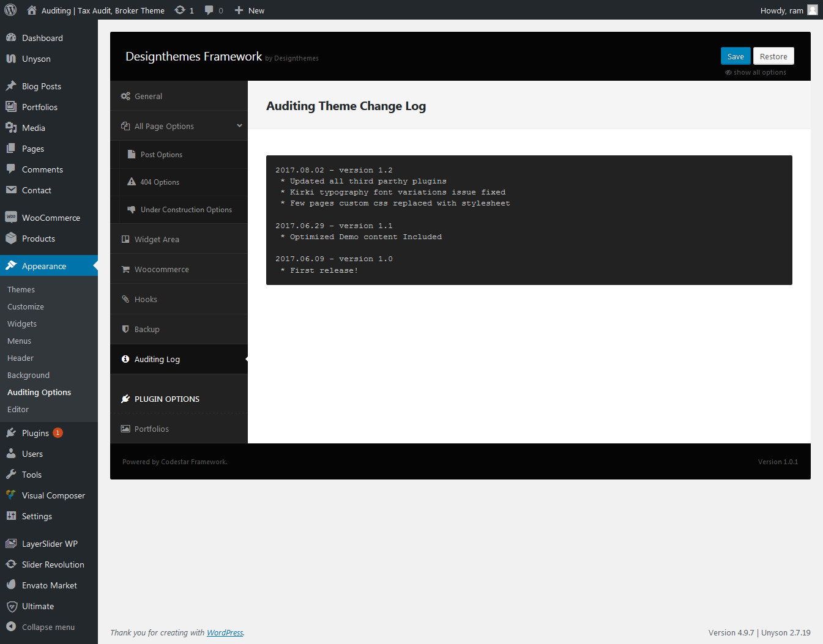This screenshot has width=823, height=644.
Task: Click the Unyson icon in sidebar
Action: pos(11,59)
